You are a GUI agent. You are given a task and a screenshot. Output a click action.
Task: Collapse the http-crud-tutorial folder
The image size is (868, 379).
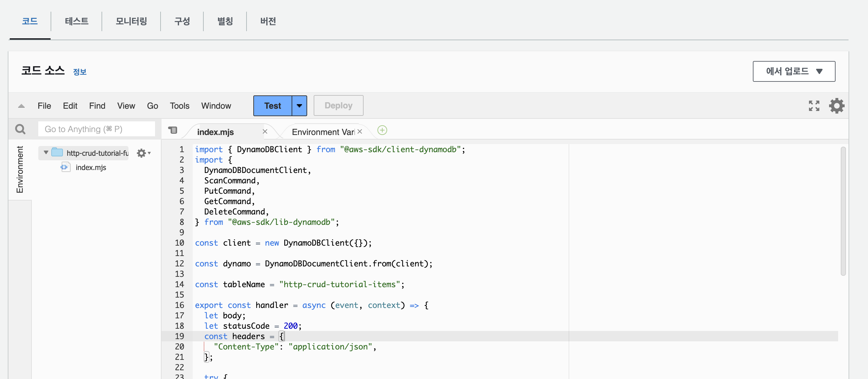click(46, 153)
